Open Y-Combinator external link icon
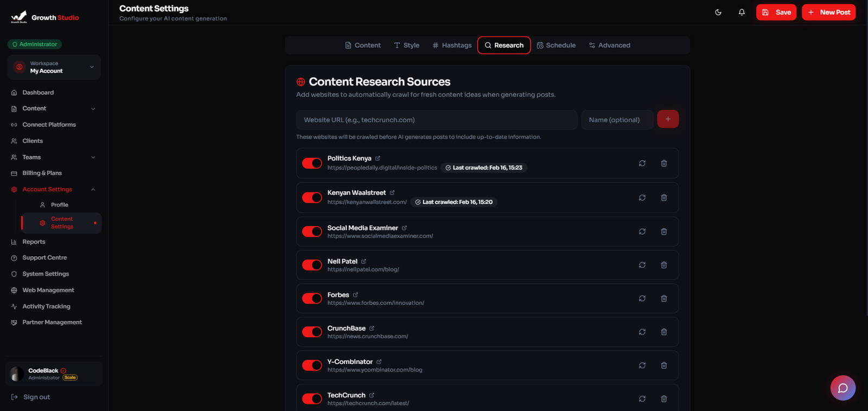Image resolution: width=868 pixels, height=411 pixels. tap(379, 362)
